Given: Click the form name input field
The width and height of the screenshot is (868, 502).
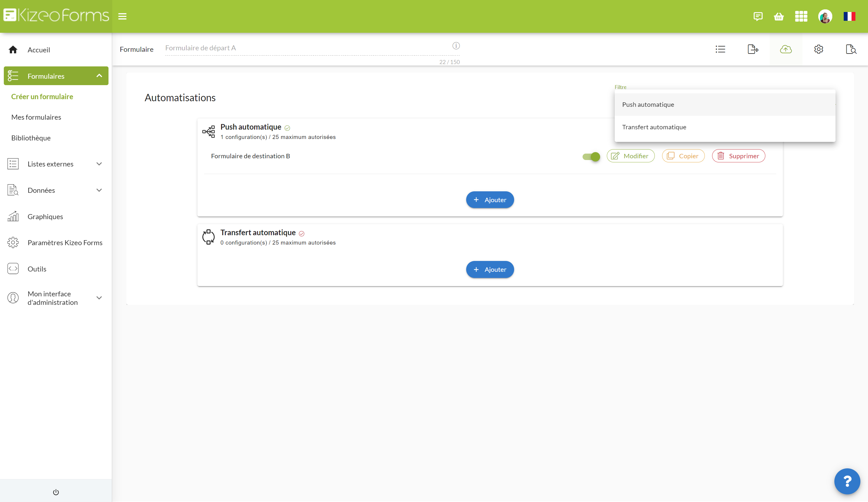Looking at the screenshot, I should [312, 48].
